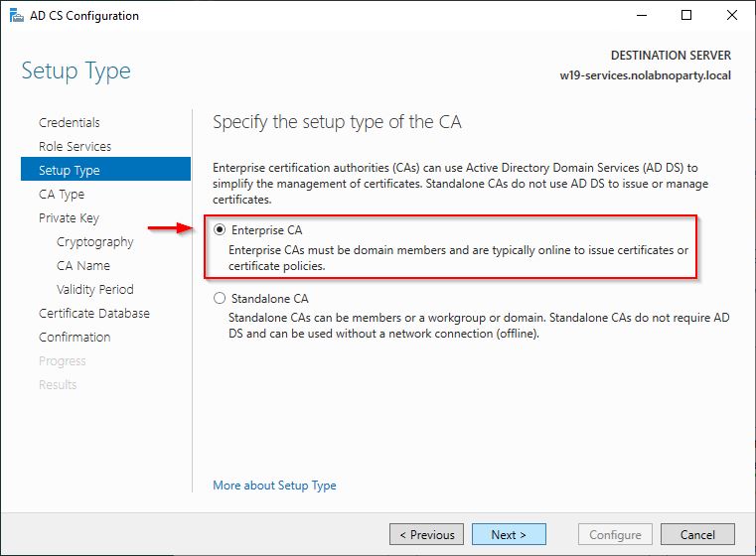Select the Standalone CA radio button
This screenshot has height=556, width=756.
coord(220,298)
